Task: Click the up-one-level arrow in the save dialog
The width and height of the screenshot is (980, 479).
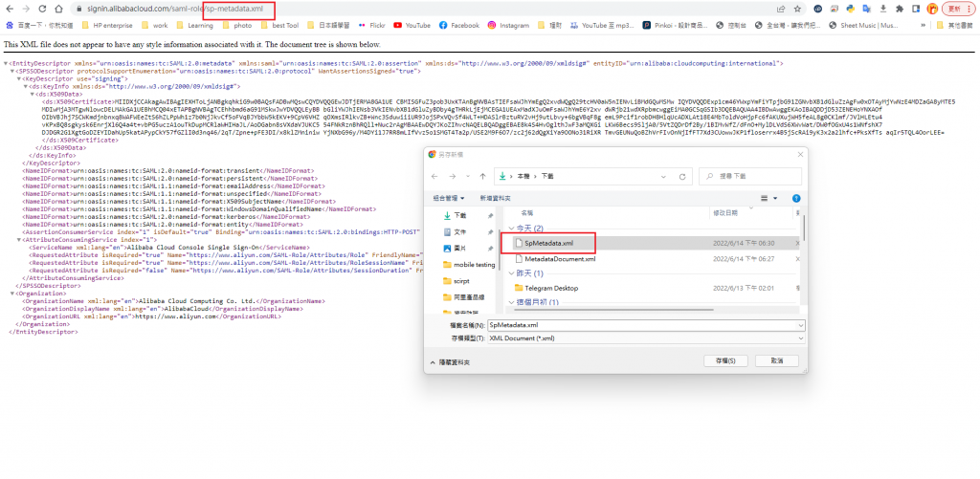Action: [x=482, y=176]
